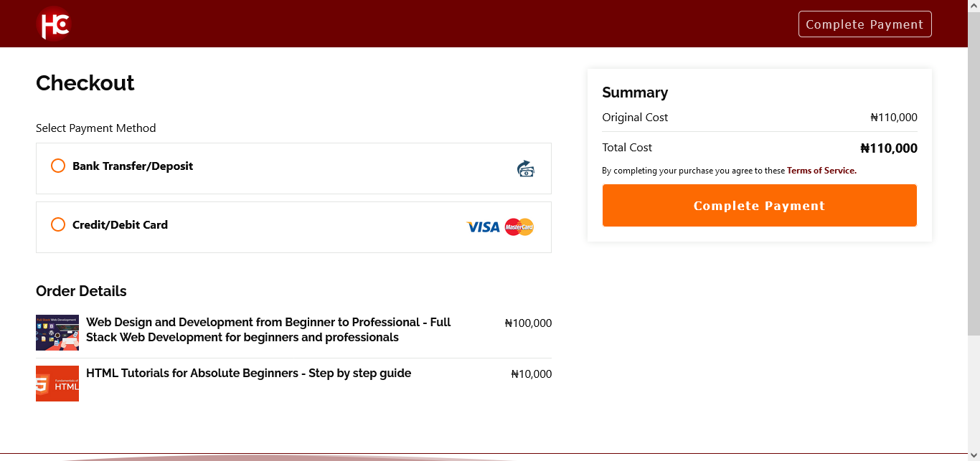
Task: Click the HTML Tutorials for Absolute Beginners title
Action: tap(248, 374)
